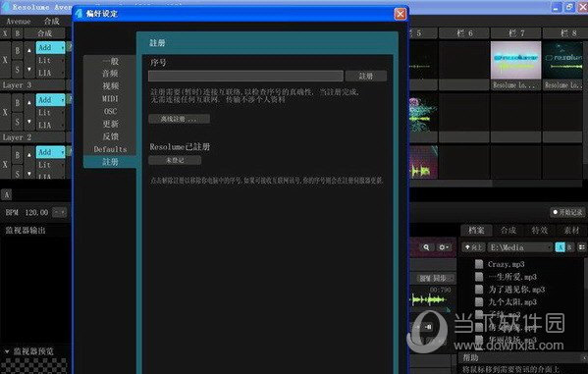Select the 更新 update preferences tab
The height and width of the screenshot is (374, 588).
click(110, 124)
